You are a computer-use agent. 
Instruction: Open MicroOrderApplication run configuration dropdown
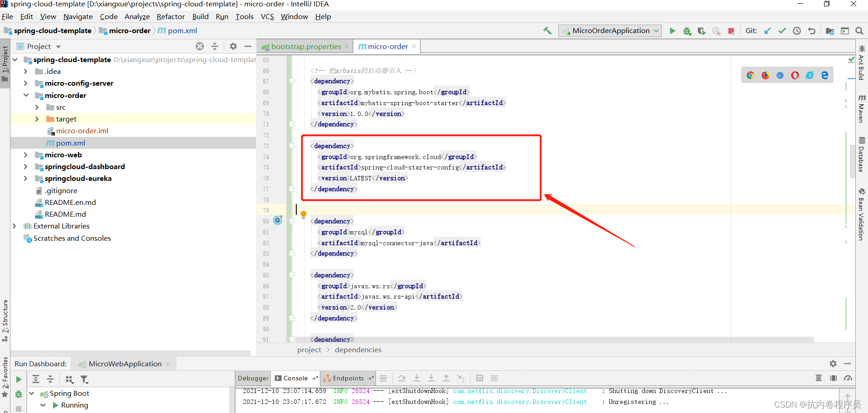[x=610, y=31]
